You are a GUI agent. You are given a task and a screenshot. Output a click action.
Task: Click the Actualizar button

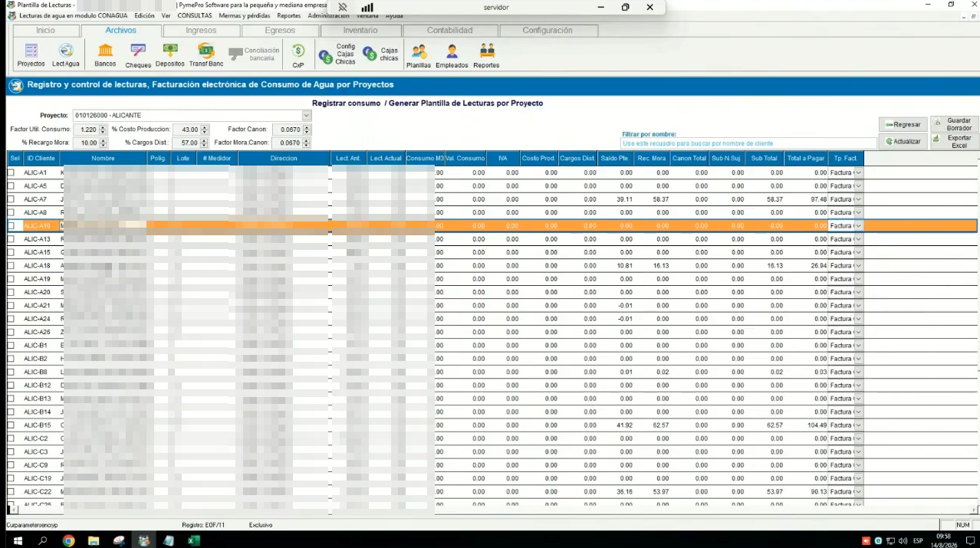tap(903, 141)
